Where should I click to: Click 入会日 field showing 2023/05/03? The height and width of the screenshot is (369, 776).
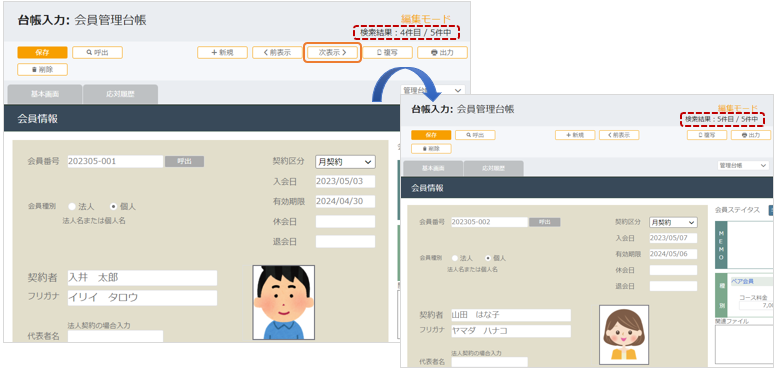coord(345,182)
